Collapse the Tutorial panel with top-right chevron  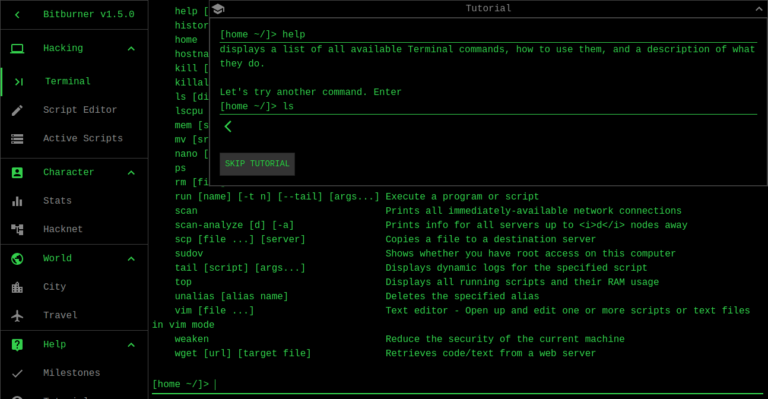[x=759, y=9]
